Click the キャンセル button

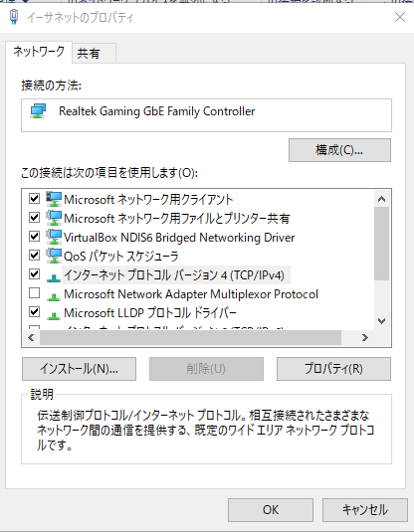pyautogui.click(x=365, y=510)
